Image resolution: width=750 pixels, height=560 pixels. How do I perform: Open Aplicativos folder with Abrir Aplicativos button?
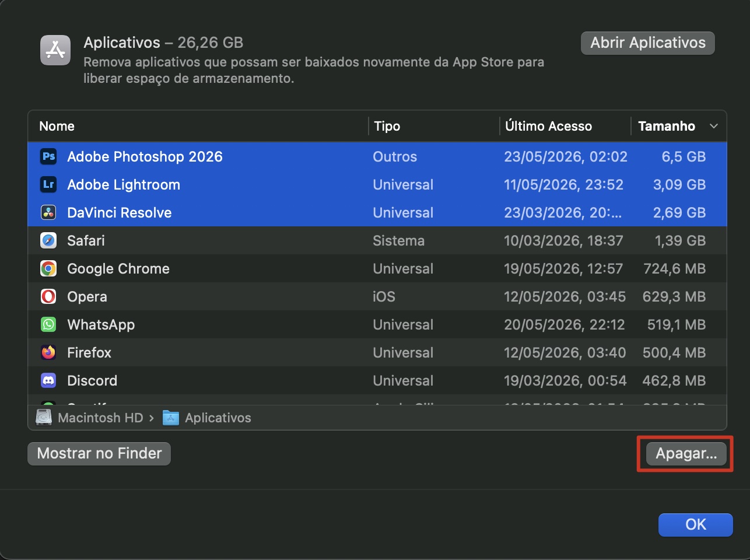point(648,43)
